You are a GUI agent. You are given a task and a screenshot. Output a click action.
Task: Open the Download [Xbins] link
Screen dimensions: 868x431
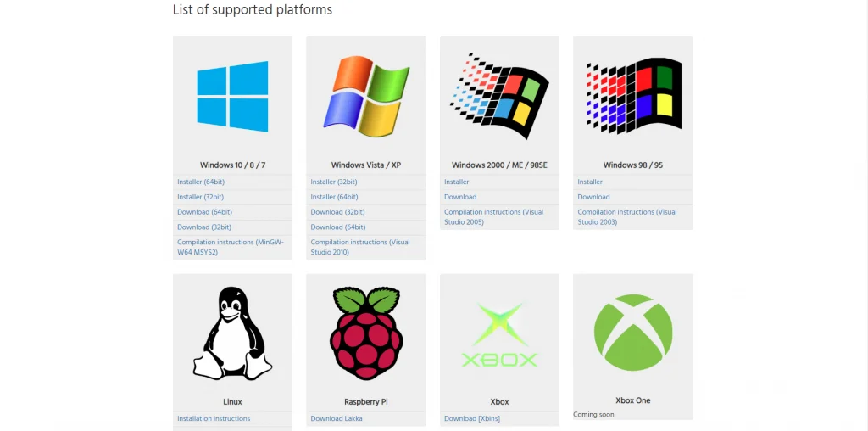click(472, 419)
